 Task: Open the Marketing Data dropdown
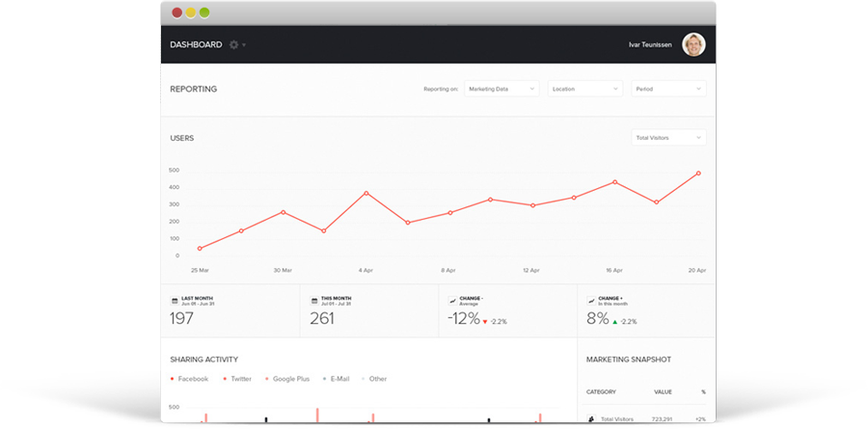tap(502, 89)
